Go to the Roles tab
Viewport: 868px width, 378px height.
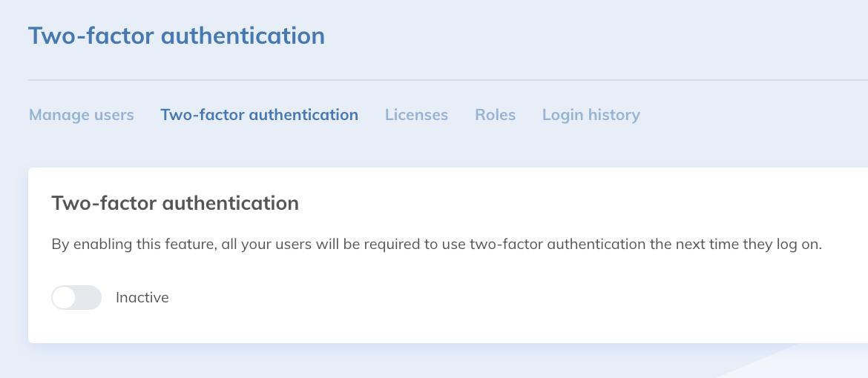point(495,115)
